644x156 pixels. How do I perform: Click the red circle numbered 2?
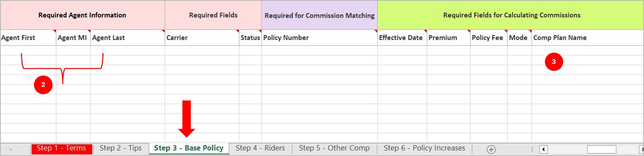(x=43, y=85)
